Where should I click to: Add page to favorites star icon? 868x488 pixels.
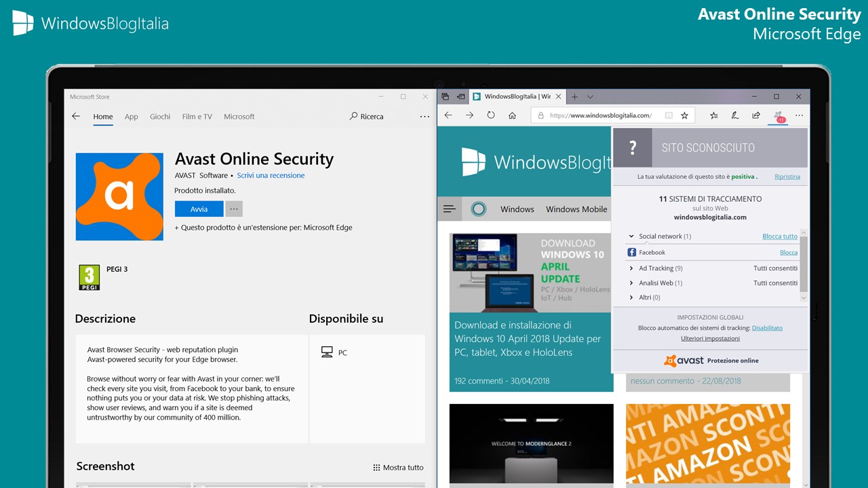(x=684, y=116)
